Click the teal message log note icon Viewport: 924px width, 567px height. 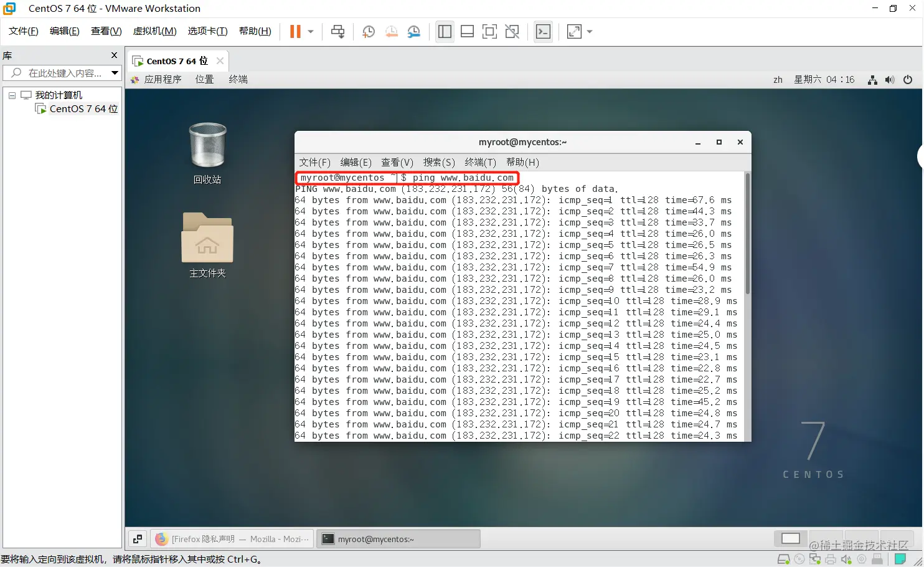coord(900,560)
